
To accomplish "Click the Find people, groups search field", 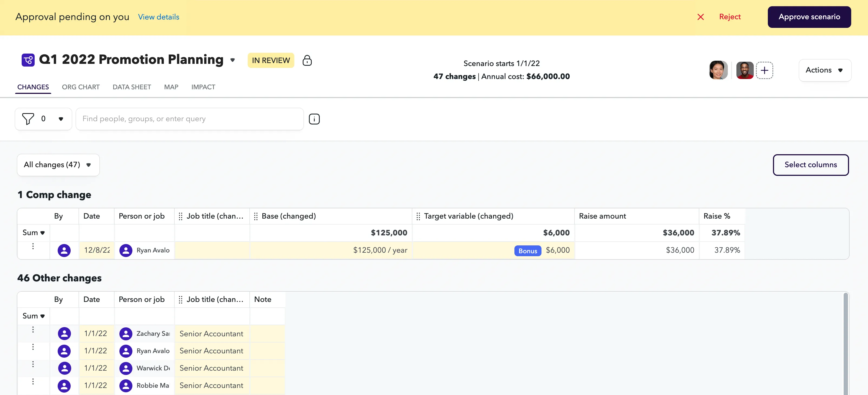I will coord(189,119).
